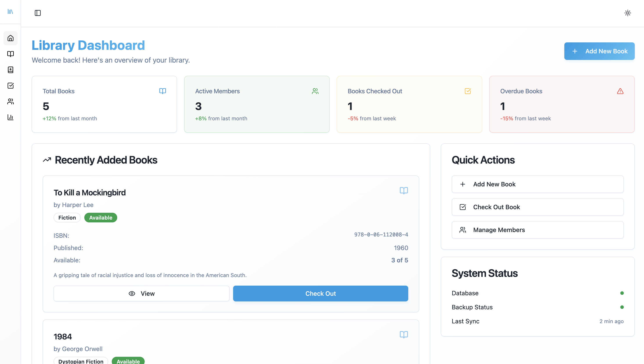Image resolution: width=644 pixels, height=364 pixels.
Task: Click the checkmark icon on Books Checked Out card
Action: tap(468, 91)
